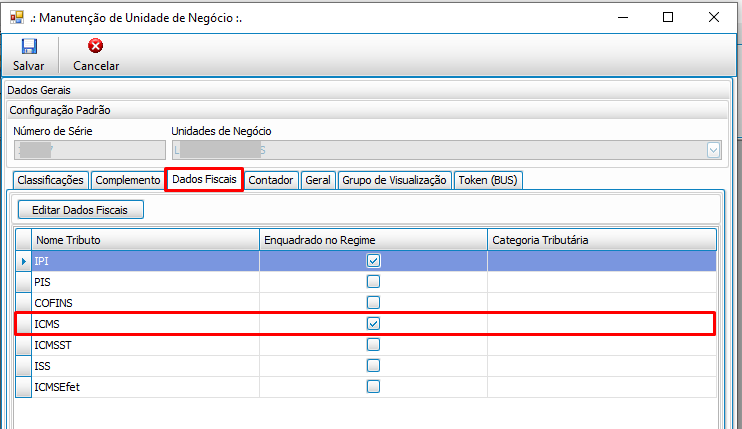
Task: Close the Manutenção de Unidade de Negócio window
Action: [x=714, y=18]
